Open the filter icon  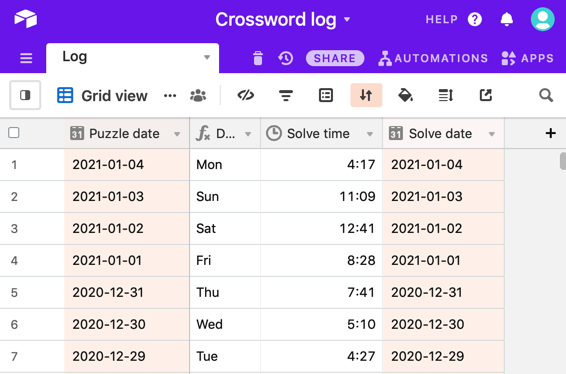pyautogui.click(x=286, y=95)
